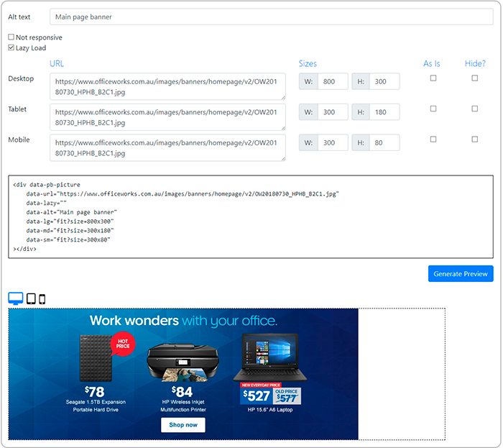Click the Seagate hard drive in the banner
The height and width of the screenshot is (448, 503).
(x=96, y=358)
